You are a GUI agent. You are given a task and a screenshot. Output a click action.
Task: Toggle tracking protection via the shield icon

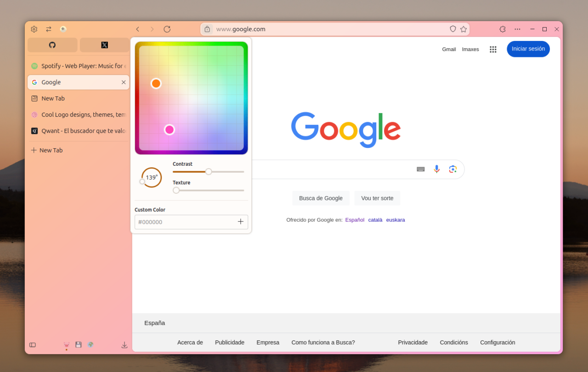coord(452,29)
